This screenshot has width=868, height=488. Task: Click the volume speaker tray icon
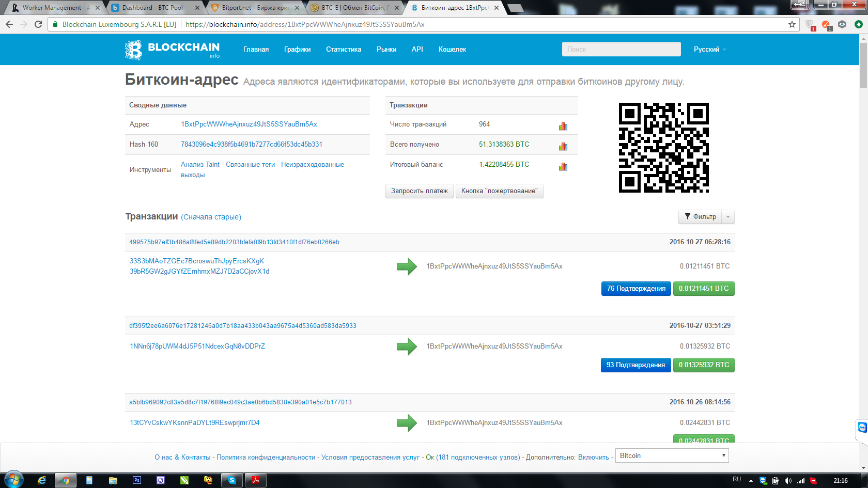pos(788,481)
